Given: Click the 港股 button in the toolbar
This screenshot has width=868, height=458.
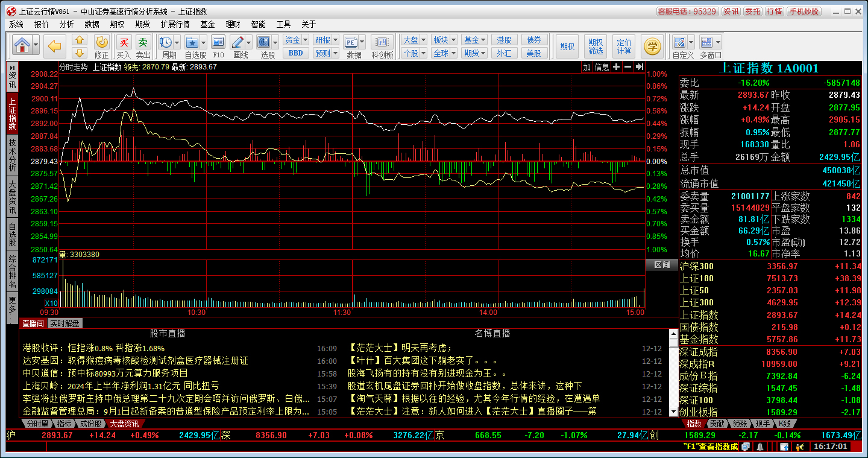Looking at the screenshot, I should tap(504, 40).
